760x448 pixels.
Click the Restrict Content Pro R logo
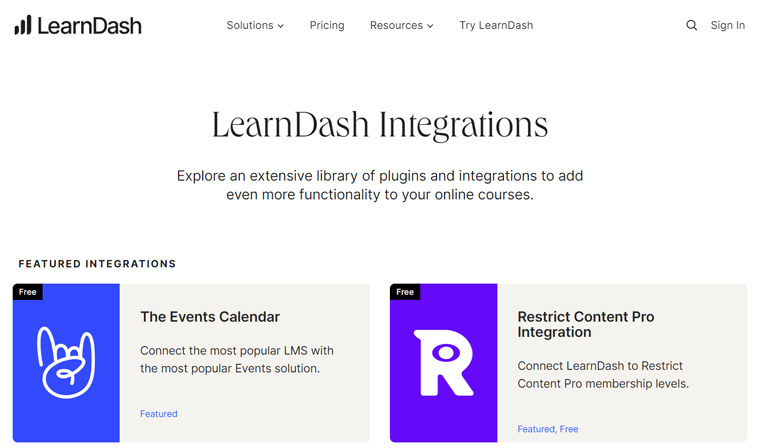443,363
